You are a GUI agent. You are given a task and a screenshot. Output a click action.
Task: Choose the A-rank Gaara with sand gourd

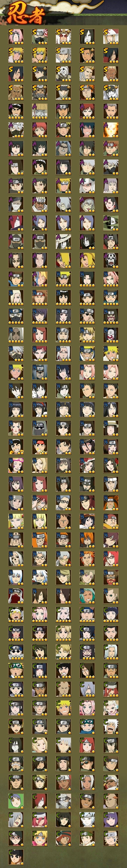[87, 111]
